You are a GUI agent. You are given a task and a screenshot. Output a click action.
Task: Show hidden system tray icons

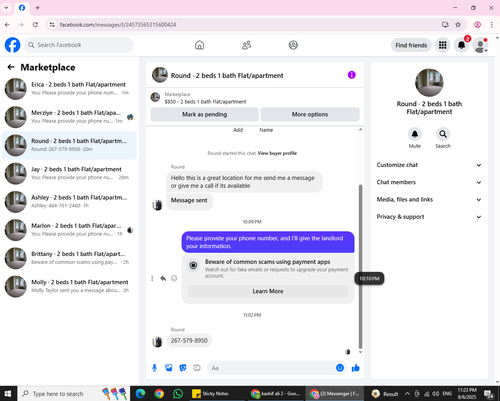[x=407, y=394]
